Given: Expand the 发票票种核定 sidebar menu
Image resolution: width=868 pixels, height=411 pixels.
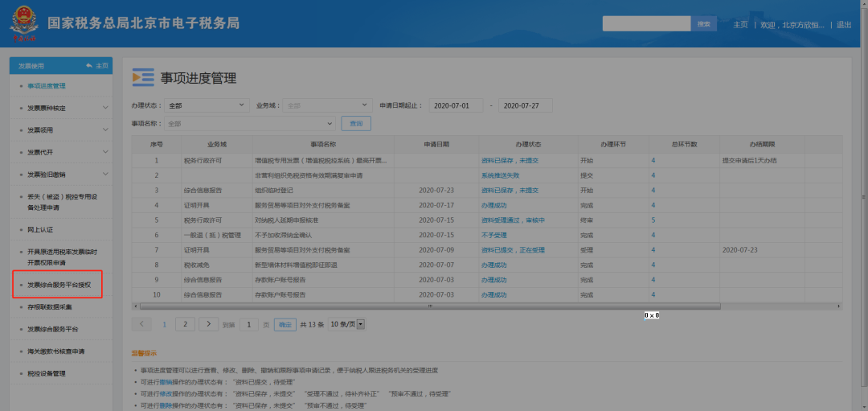Looking at the screenshot, I should (x=106, y=108).
